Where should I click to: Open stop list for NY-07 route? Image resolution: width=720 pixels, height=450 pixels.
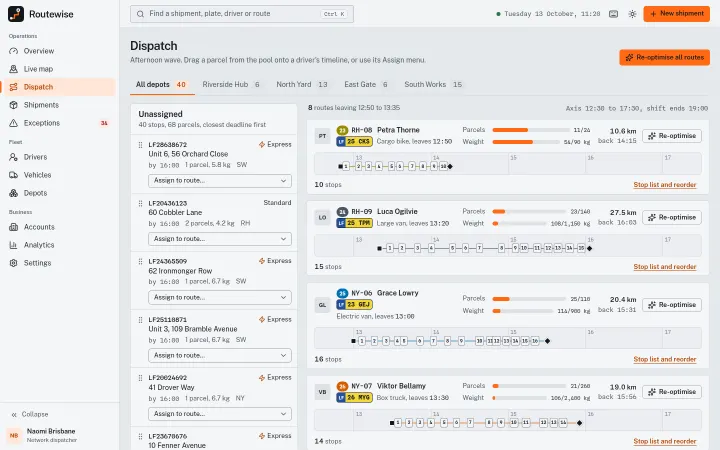(665, 441)
